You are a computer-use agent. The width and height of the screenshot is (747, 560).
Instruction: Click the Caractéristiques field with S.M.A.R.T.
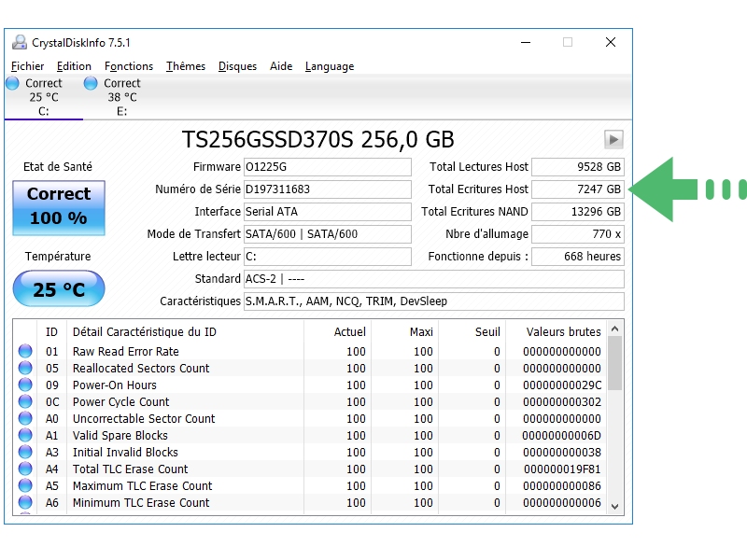[434, 301]
